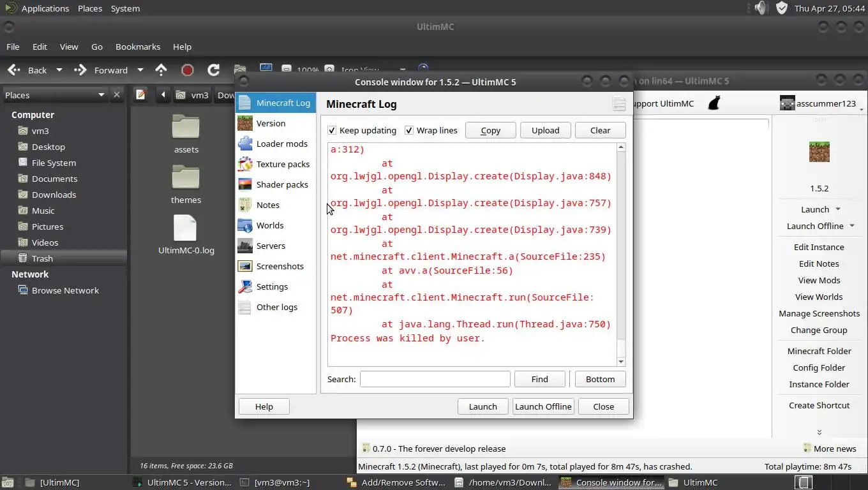Open the Version page in console sidebar

click(276, 123)
